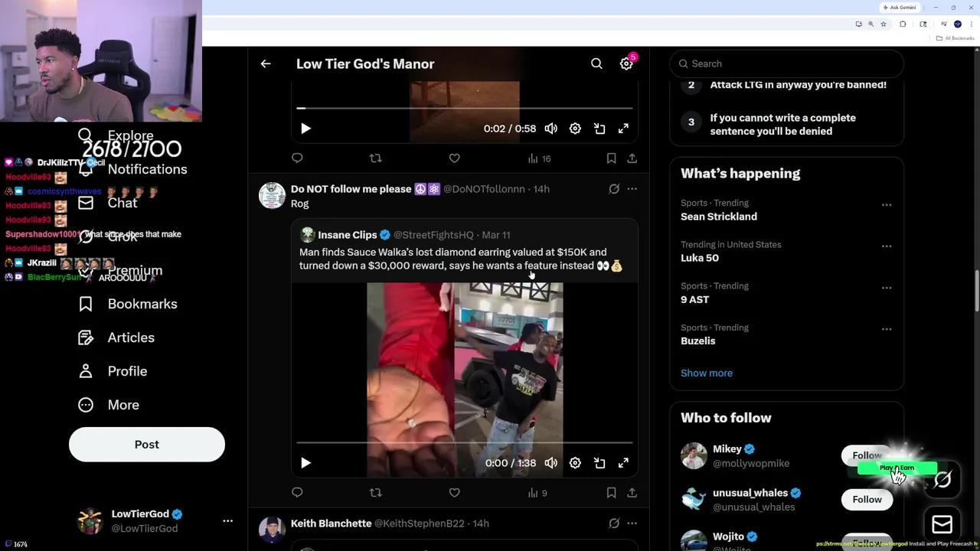Open Insane Clips quoted account name
Screen dimensions: 980x551
(x=347, y=235)
